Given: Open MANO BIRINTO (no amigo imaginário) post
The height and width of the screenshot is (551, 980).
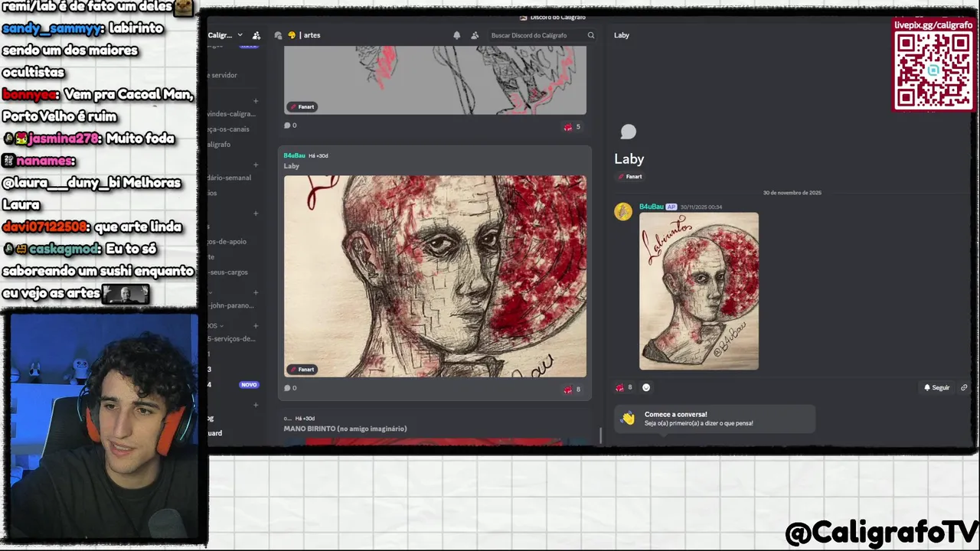Looking at the screenshot, I should pyautogui.click(x=345, y=429).
